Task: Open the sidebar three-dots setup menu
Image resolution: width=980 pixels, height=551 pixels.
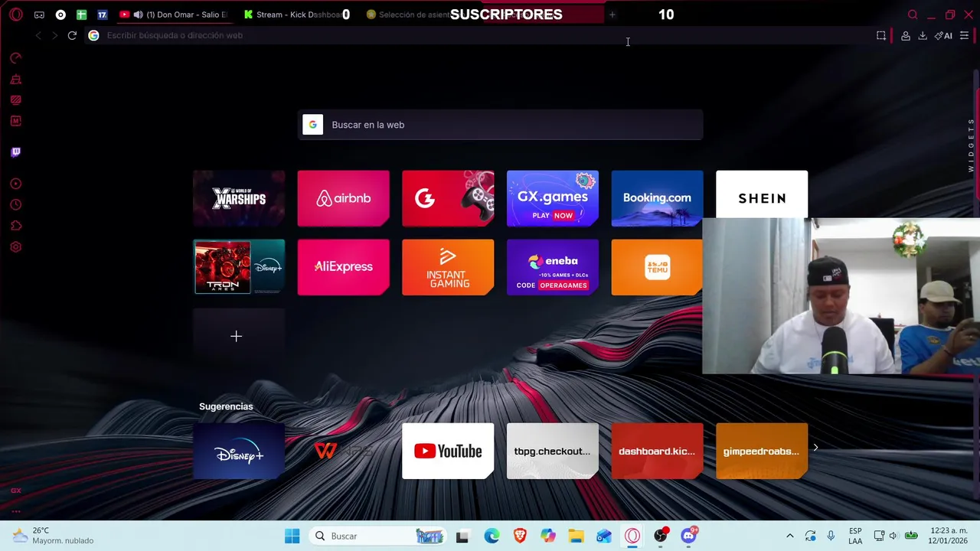Action: click(15, 511)
